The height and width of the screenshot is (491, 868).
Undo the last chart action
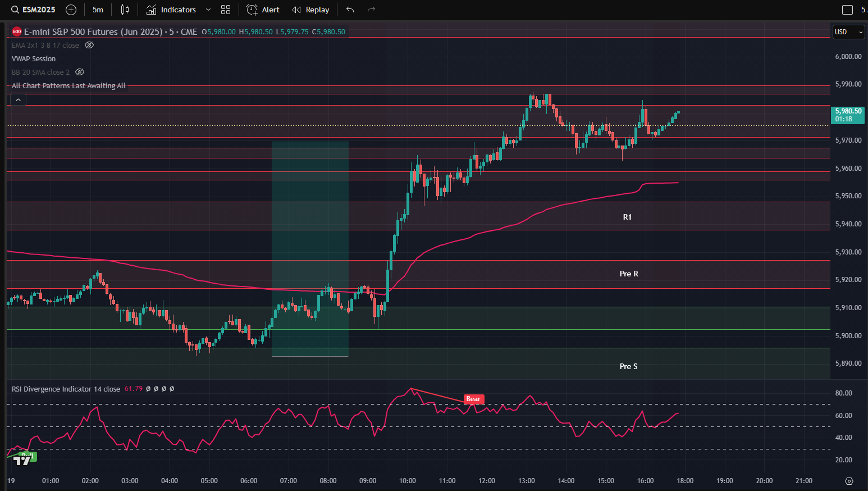[x=350, y=10]
